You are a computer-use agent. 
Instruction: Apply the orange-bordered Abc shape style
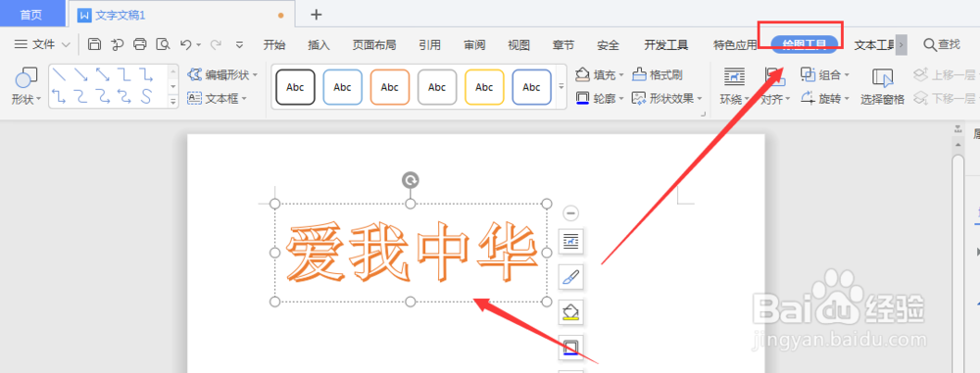389,87
